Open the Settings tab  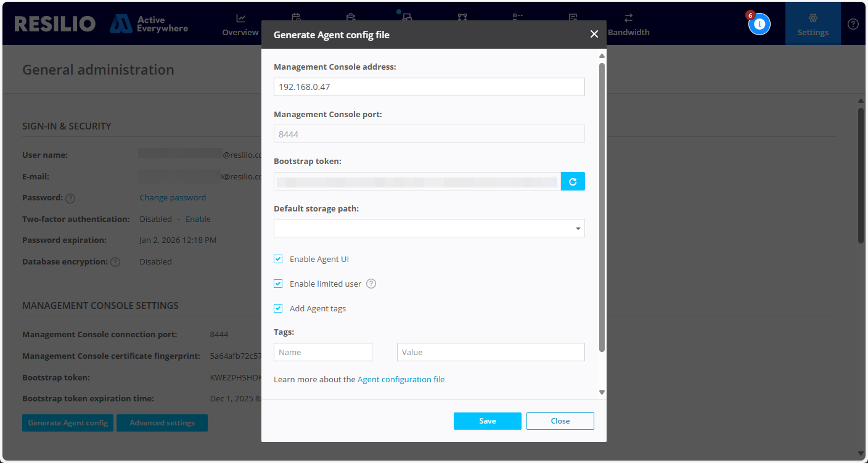click(x=813, y=25)
